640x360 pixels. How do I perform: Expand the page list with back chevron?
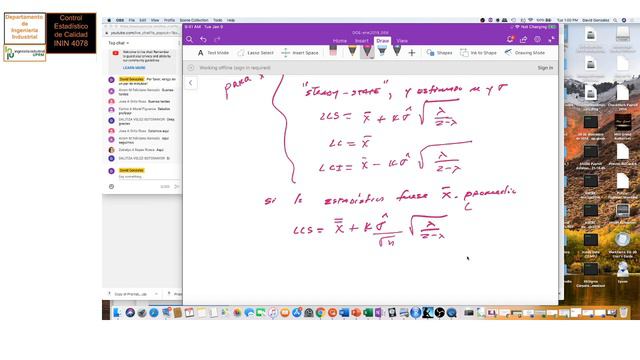[191, 83]
